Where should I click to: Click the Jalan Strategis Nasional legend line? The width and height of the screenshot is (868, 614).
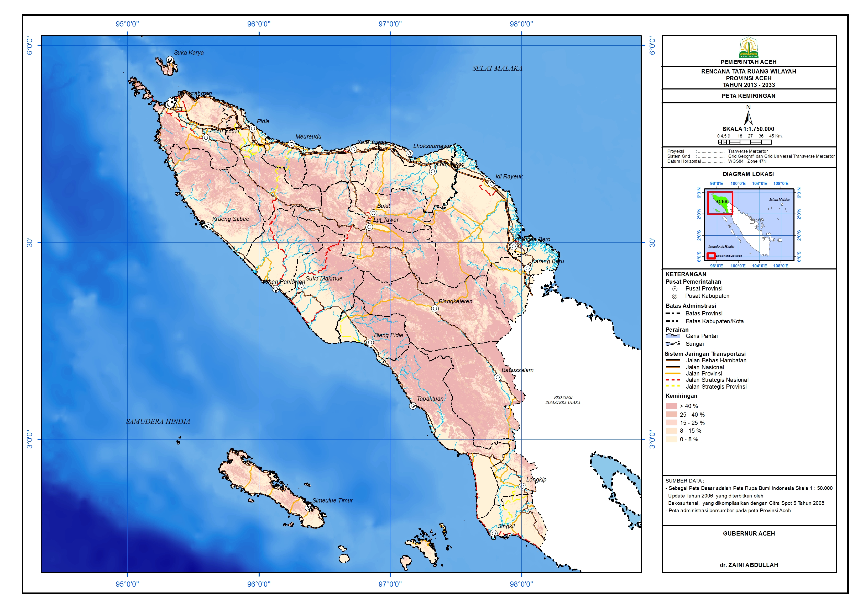pyautogui.click(x=673, y=380)
